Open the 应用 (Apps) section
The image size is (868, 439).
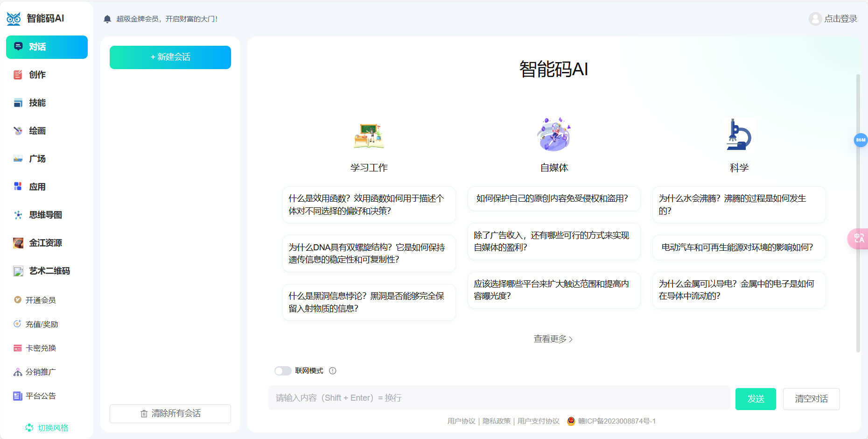pyautogui.click(x=37, y=186)
